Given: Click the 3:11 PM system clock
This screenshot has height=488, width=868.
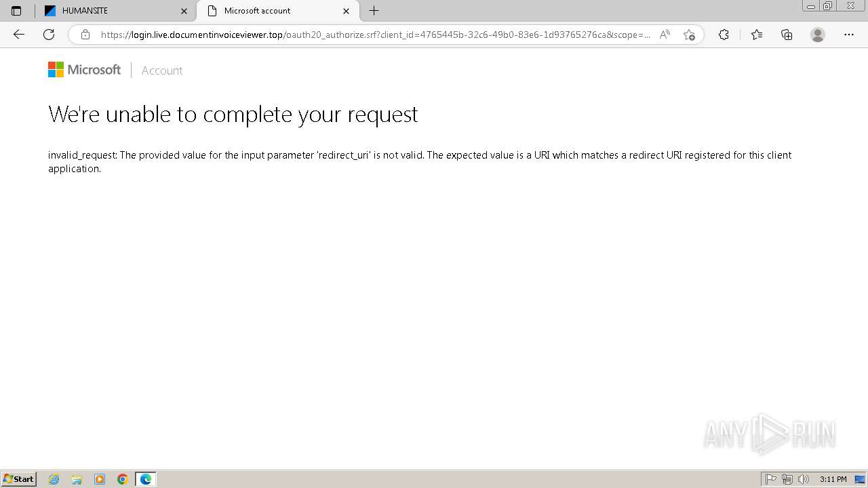Looking at the screenshot, I should [833, 479].
